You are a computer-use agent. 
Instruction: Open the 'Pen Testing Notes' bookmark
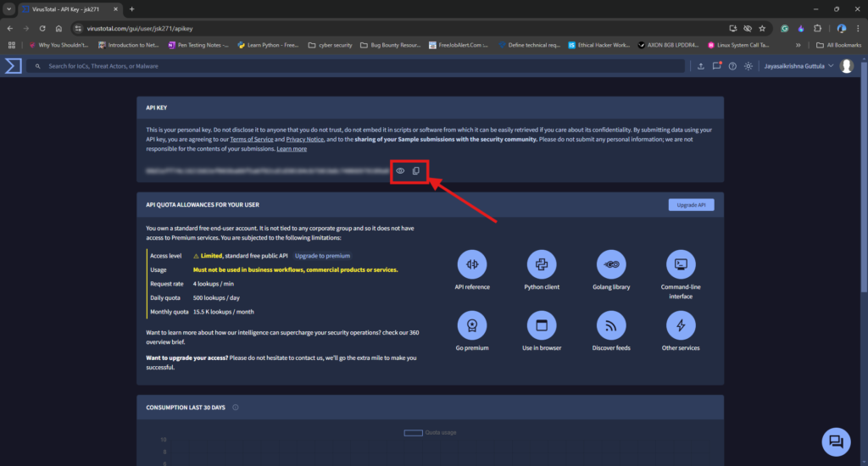[x=198, y=46]
